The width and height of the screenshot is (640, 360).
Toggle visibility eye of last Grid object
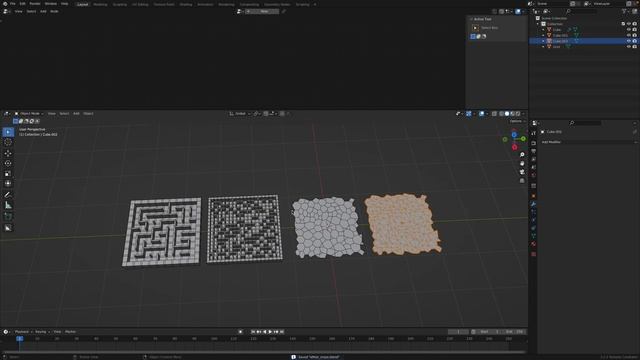coord(629,47)
